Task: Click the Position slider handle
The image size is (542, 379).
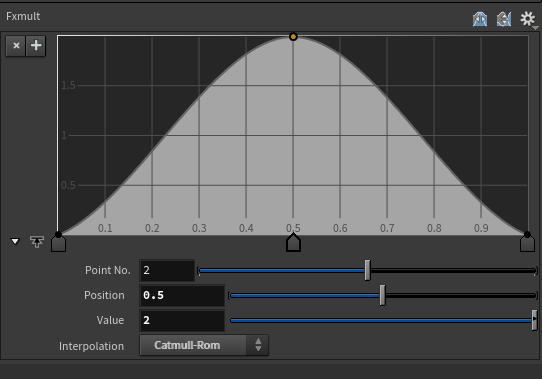Action: point(382,295)
